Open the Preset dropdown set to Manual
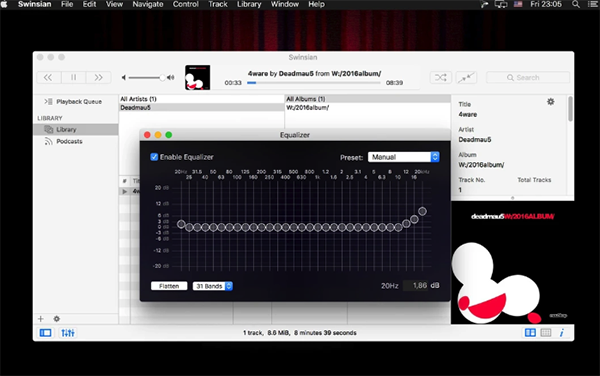The height and width of the screenshot is (376, 600). pos(403,157)
